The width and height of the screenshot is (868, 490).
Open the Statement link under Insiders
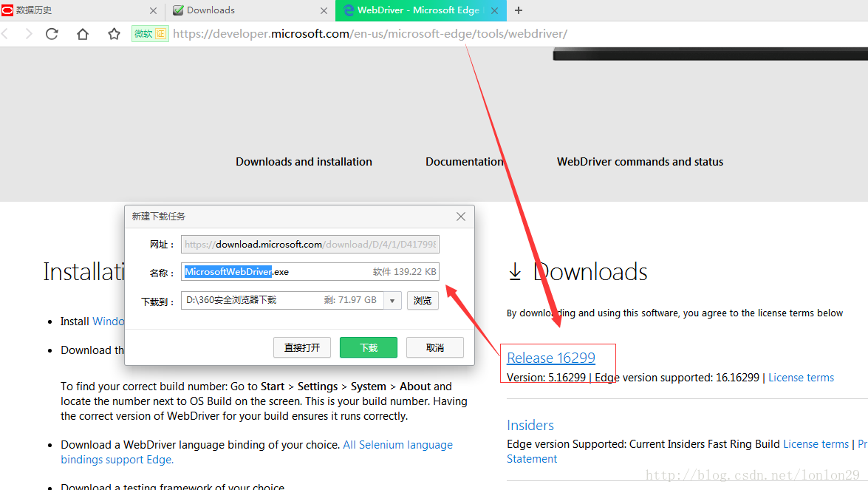531,459
